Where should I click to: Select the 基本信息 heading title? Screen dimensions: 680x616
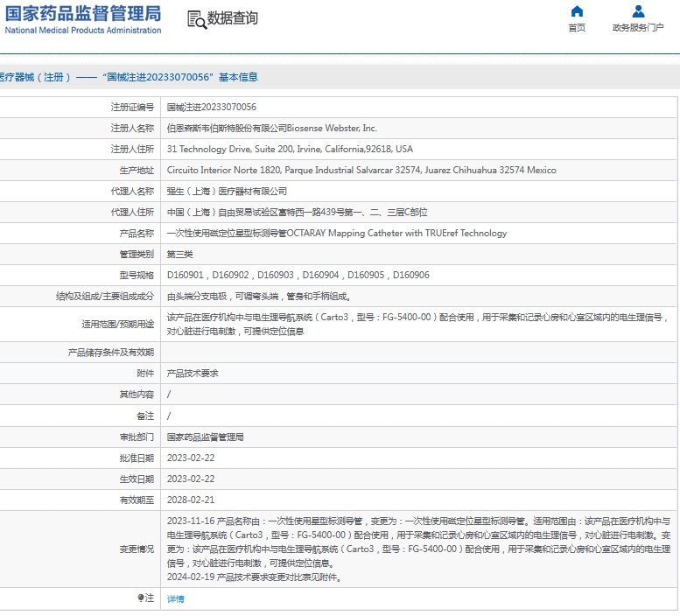[x=238, y=77]
